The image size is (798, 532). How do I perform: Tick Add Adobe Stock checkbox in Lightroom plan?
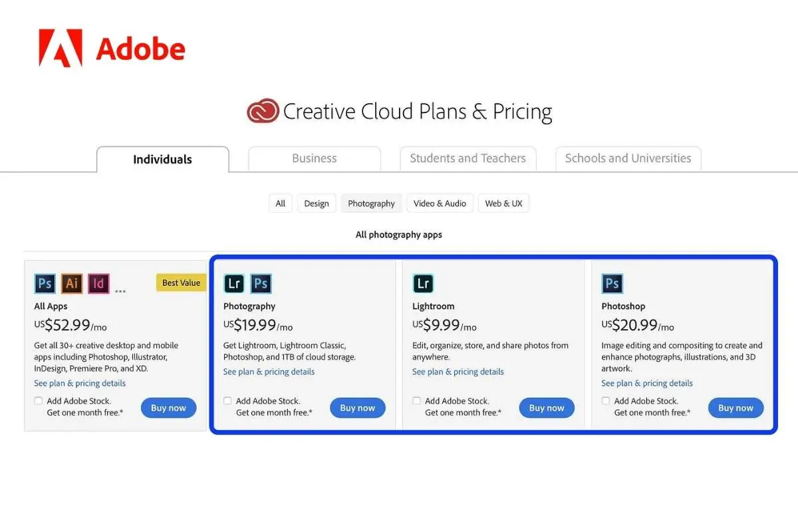(416, 401)
